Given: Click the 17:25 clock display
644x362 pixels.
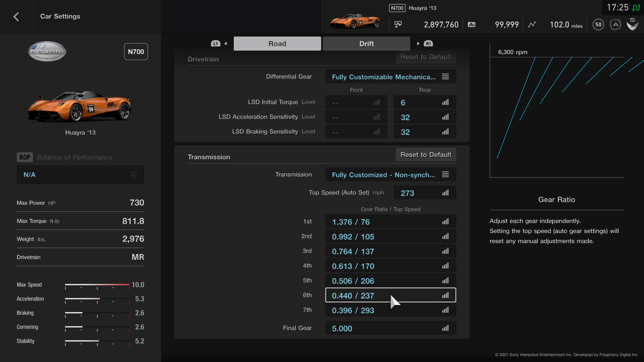Looking at the screenshot, I should click(x=618, y=8).
